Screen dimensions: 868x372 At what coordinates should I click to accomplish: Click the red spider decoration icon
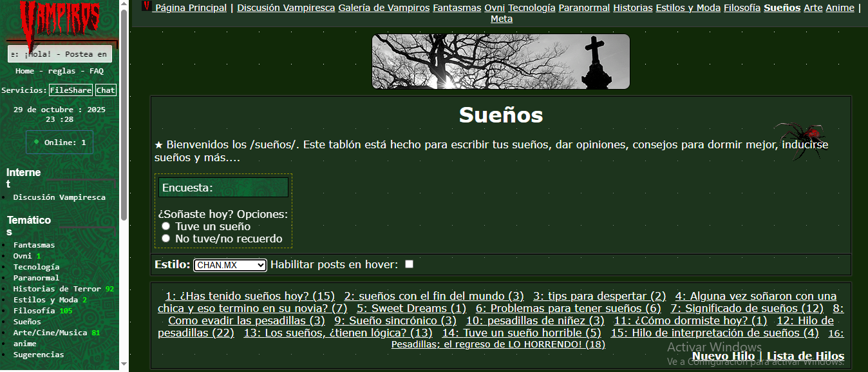coord(801,136)
